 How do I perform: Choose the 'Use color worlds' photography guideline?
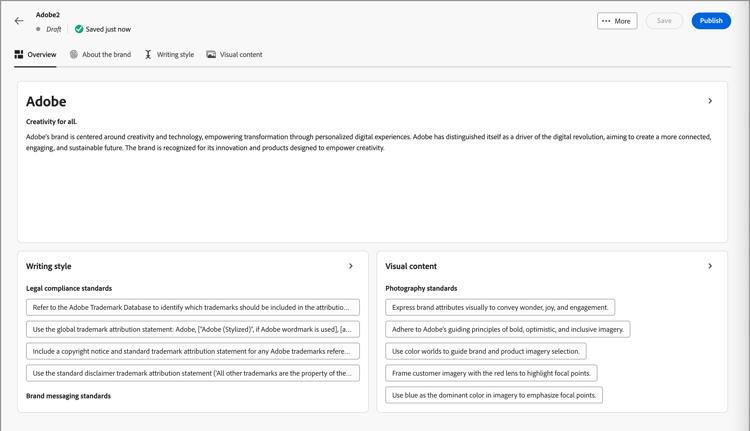(486, 351)
